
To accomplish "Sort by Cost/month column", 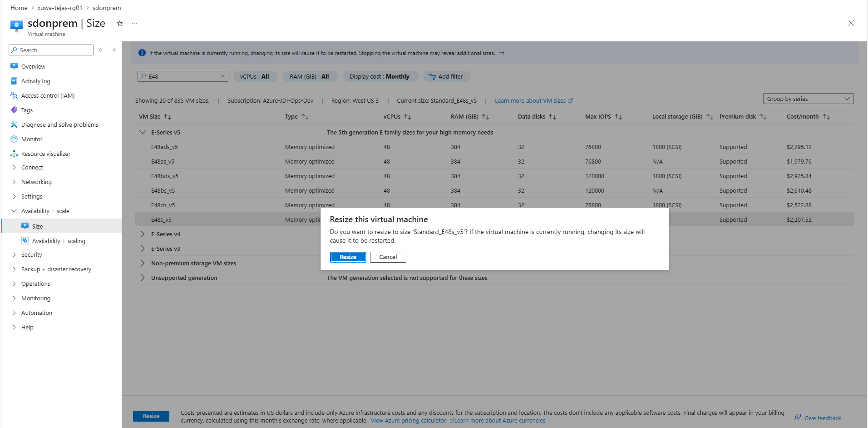I will coord(808,117).
